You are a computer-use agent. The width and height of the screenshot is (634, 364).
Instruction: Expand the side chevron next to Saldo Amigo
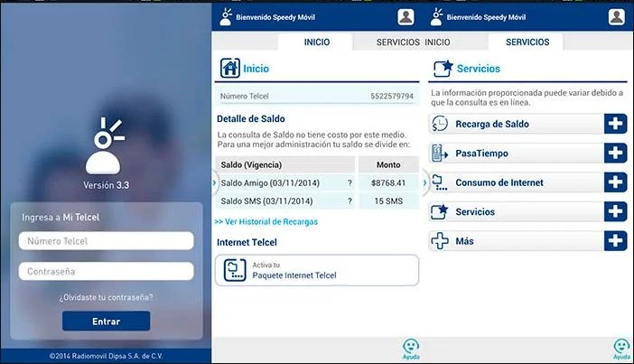tap(214, 182)
